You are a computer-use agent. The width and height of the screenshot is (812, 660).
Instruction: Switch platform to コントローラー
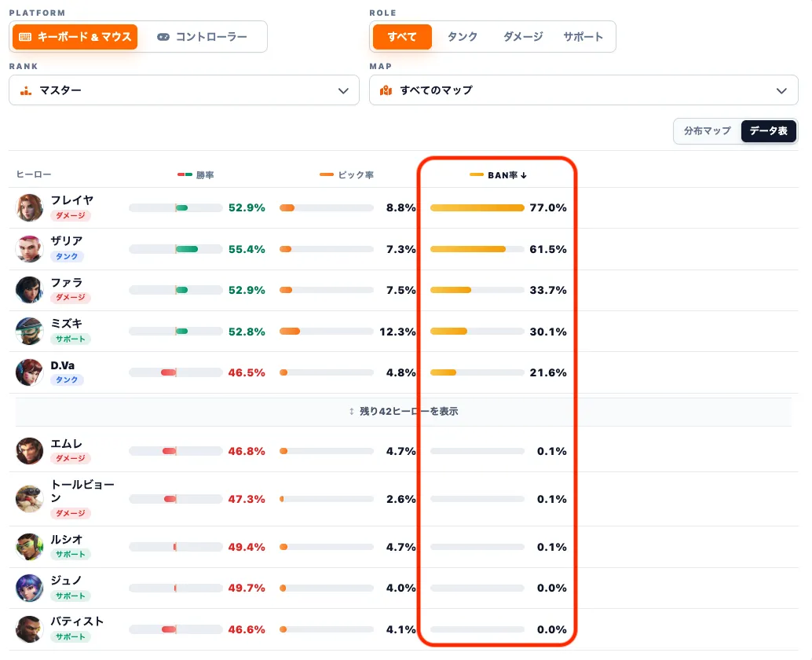(203, 37)
